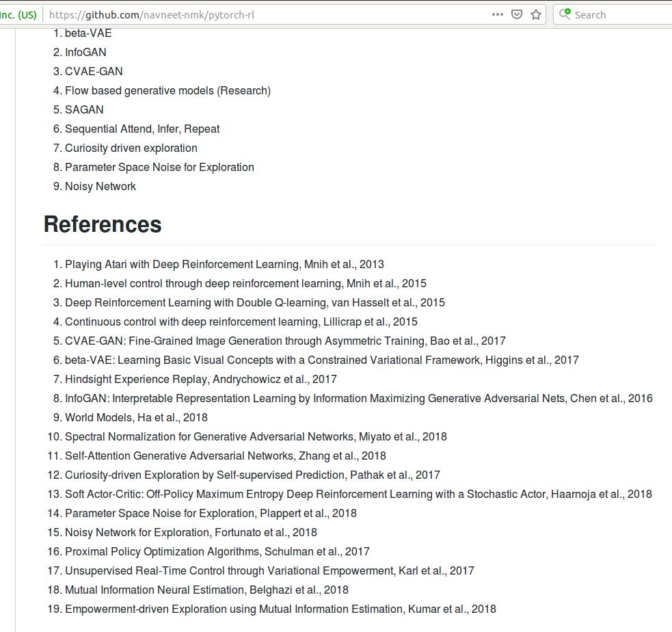
Task: Click reference 'Soft Actor-Critic: Off-Policy Maximum Entropy'
Action: [358, 494]
